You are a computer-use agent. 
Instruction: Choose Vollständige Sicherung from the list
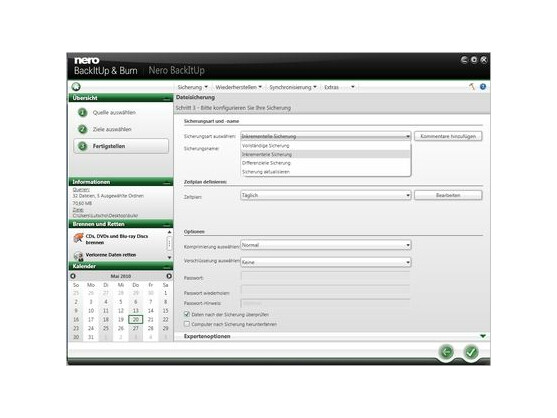[x=325, y=146]
